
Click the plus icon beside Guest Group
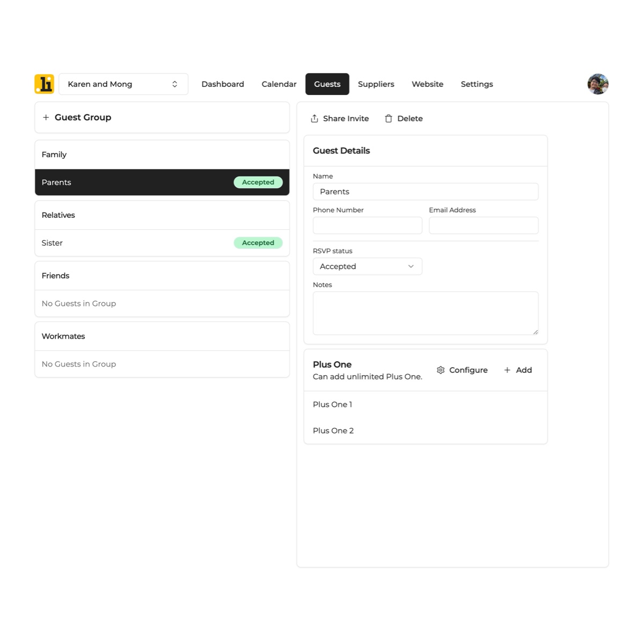click(46, 118)
